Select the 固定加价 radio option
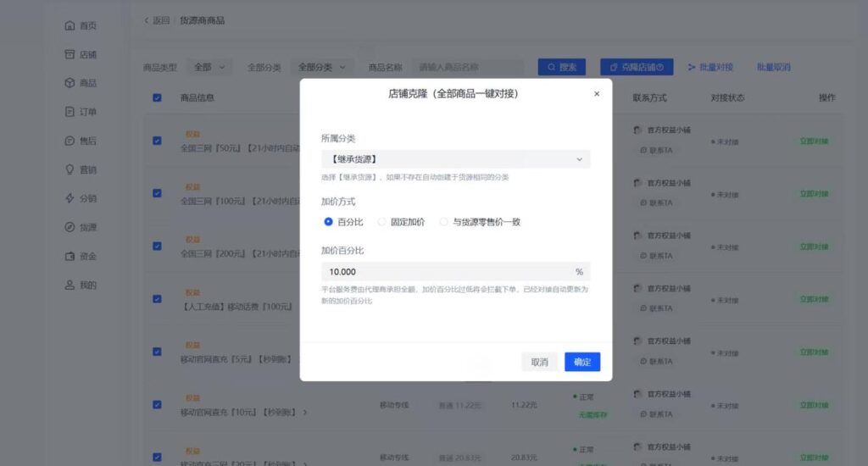The height and width of the screenshot is (466, 868). tap(381, 222)
